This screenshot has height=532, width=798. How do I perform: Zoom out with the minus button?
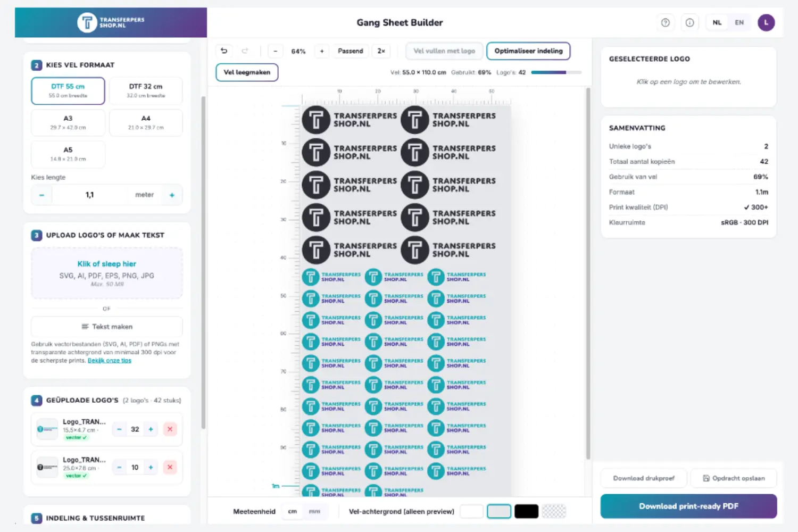(275, 51)
